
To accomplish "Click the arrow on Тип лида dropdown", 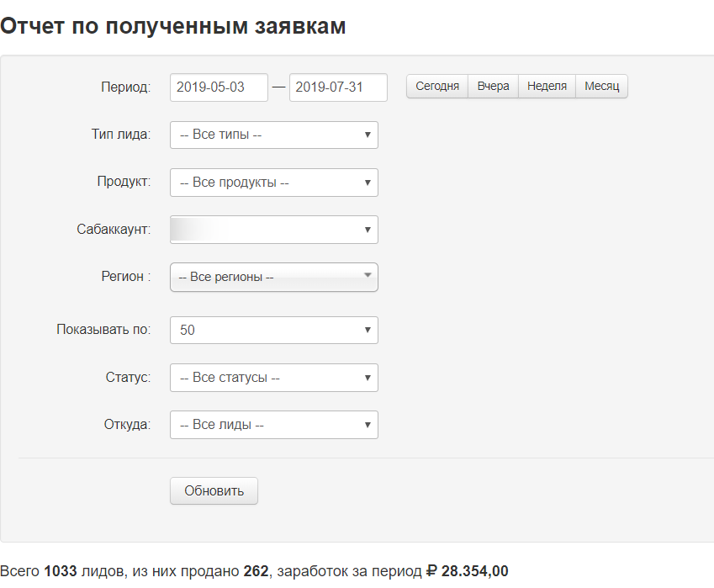I will (x=368, y=135).
